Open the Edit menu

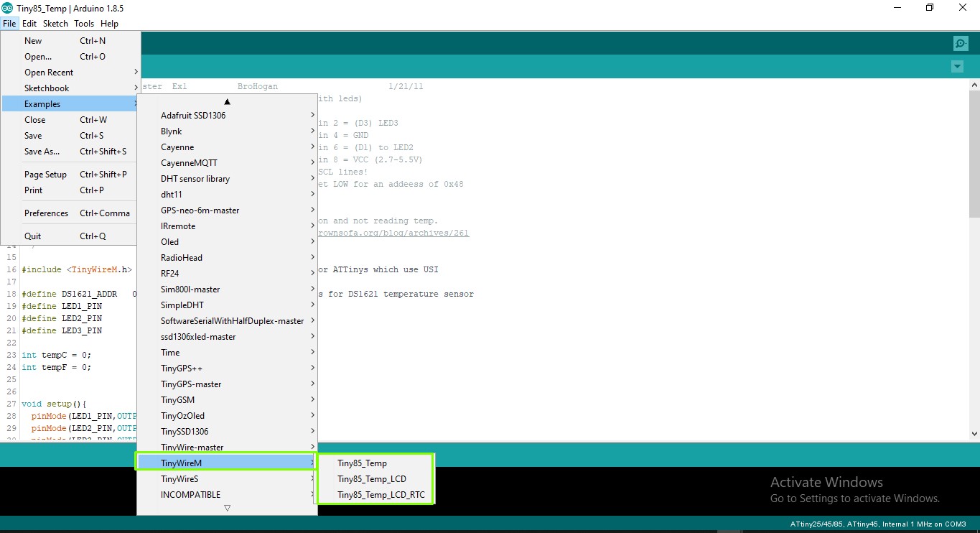[x=29, y=24]
